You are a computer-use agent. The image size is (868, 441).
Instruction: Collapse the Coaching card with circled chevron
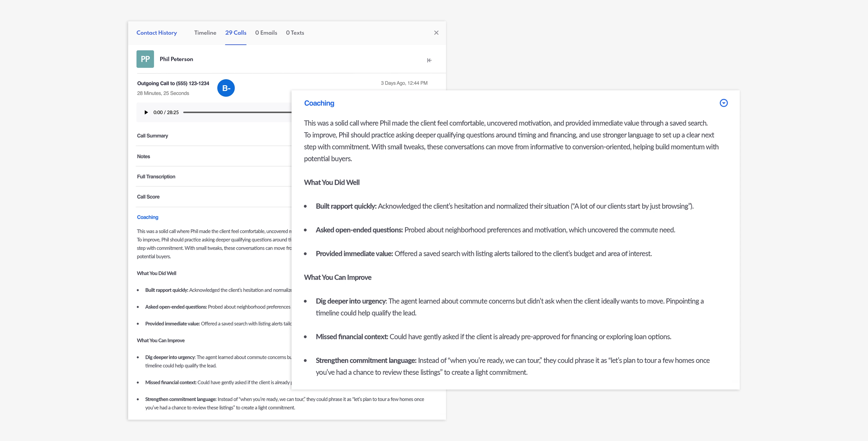click(x=724, y=103)
